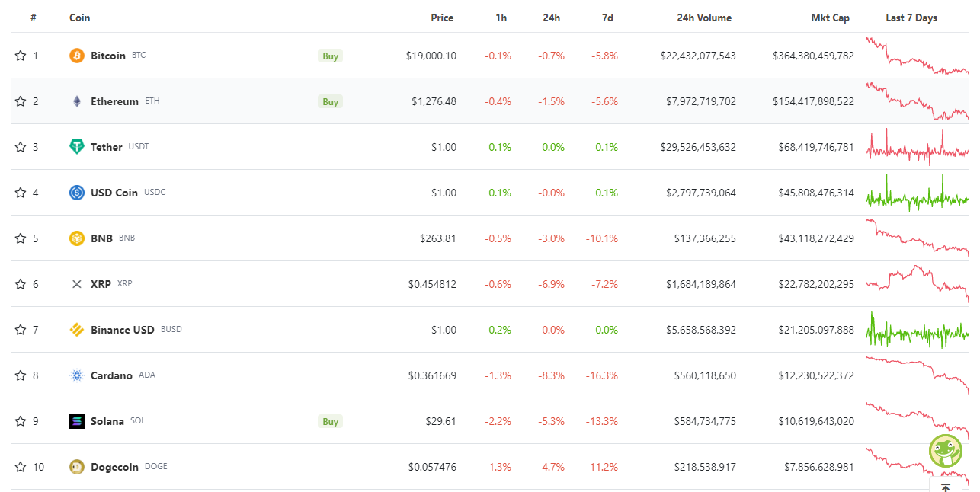Favorite Bitcoin with the star toggle
The width and height of the screenshot is (980, 492).
pos(21,56)
